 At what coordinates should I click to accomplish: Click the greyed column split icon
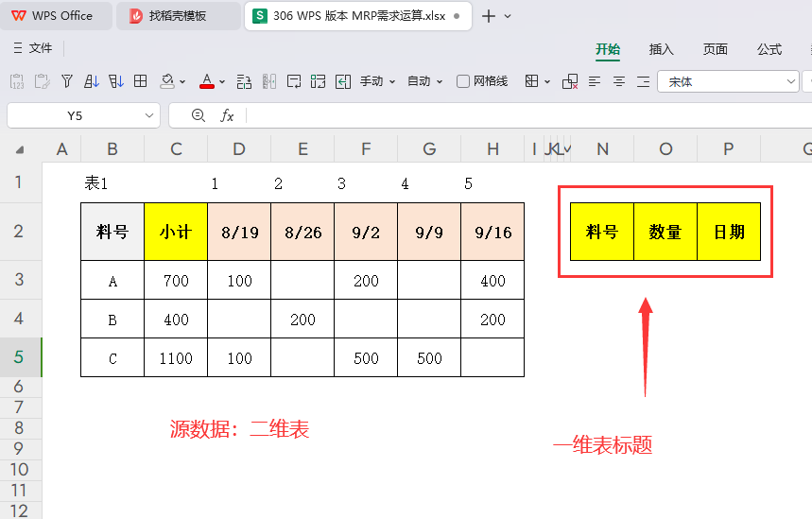tap(268, 81)
